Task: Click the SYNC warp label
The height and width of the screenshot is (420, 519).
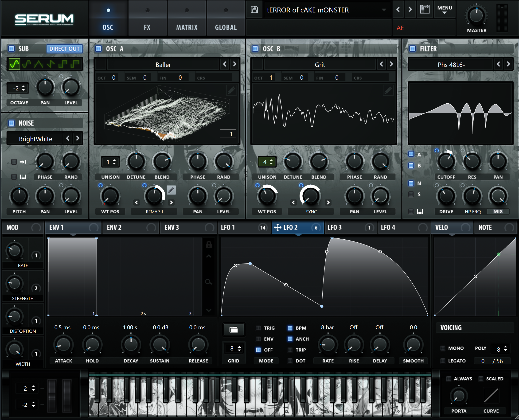Action: click(x=311, y=211)
